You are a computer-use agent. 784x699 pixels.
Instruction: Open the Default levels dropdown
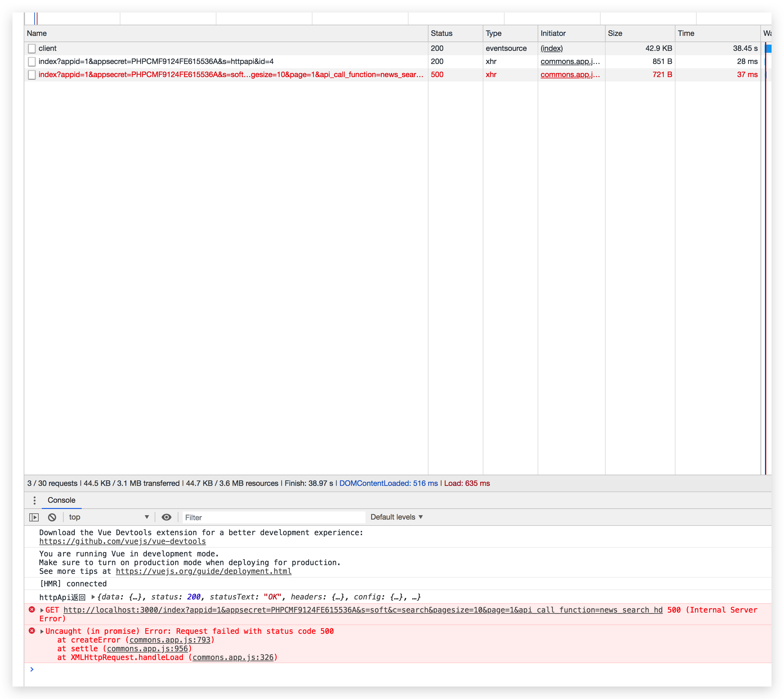click(397, 517)
